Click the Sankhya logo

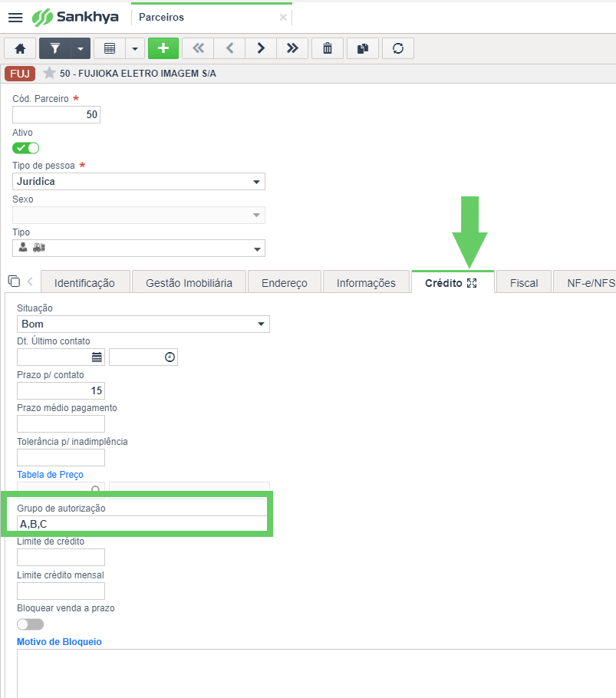tap(75, 18)
